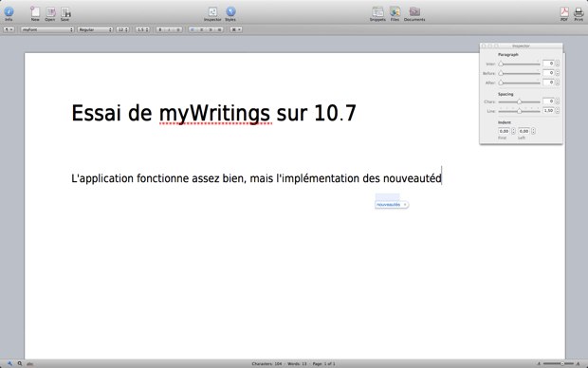Screen dimensions: 588x368
Task: Click the Page: 1 of 1 indicator
Action: pyautogui.click(x=324, y=364)
